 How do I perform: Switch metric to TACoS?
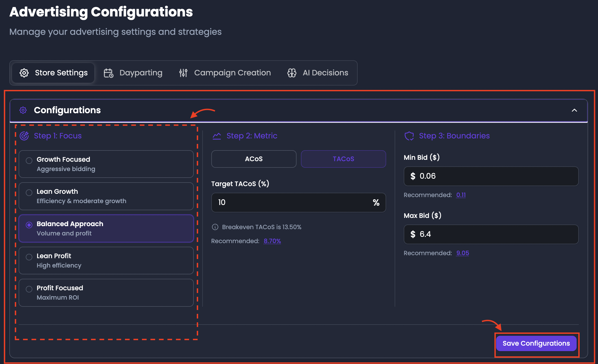[343, 159]
